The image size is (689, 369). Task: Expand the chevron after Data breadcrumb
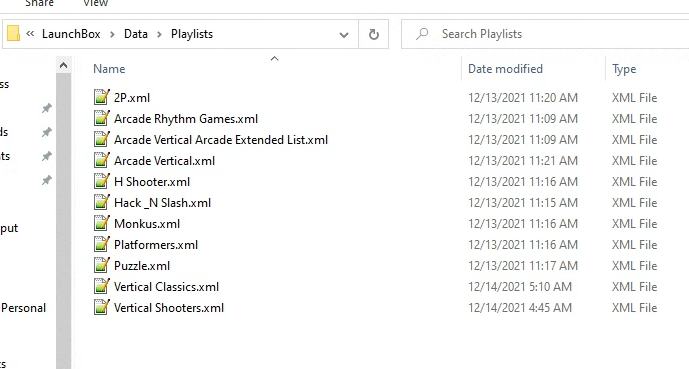point(159,34)
